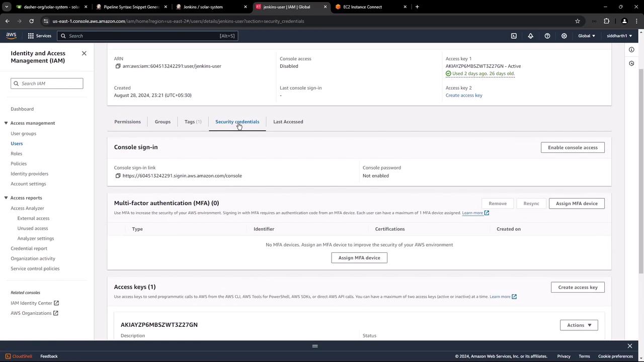The height and width of the screenshot is (362, 644).
Task: Open AWS Organizations related console
Action: tap(34, 313)
